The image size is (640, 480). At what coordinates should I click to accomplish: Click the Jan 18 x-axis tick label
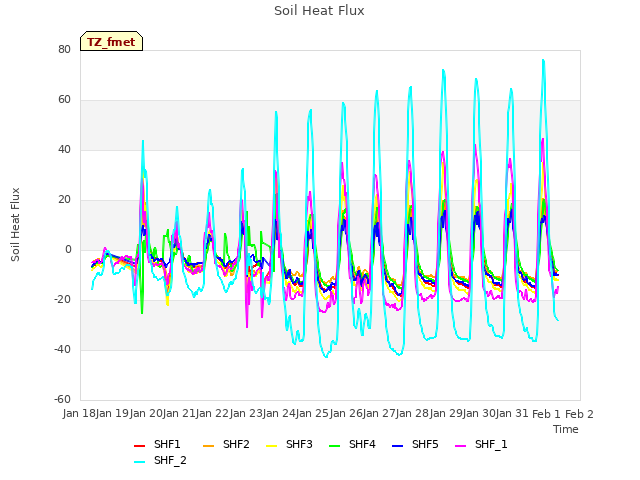(79, 413)
